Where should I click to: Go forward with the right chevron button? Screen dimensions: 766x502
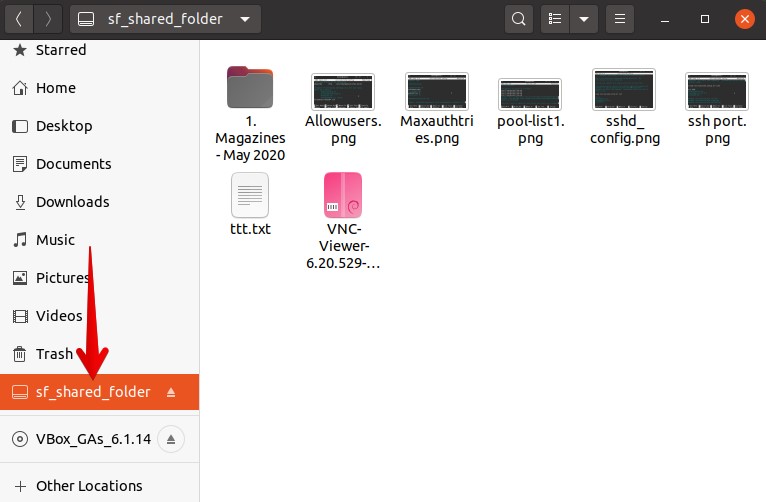[48, 19]
